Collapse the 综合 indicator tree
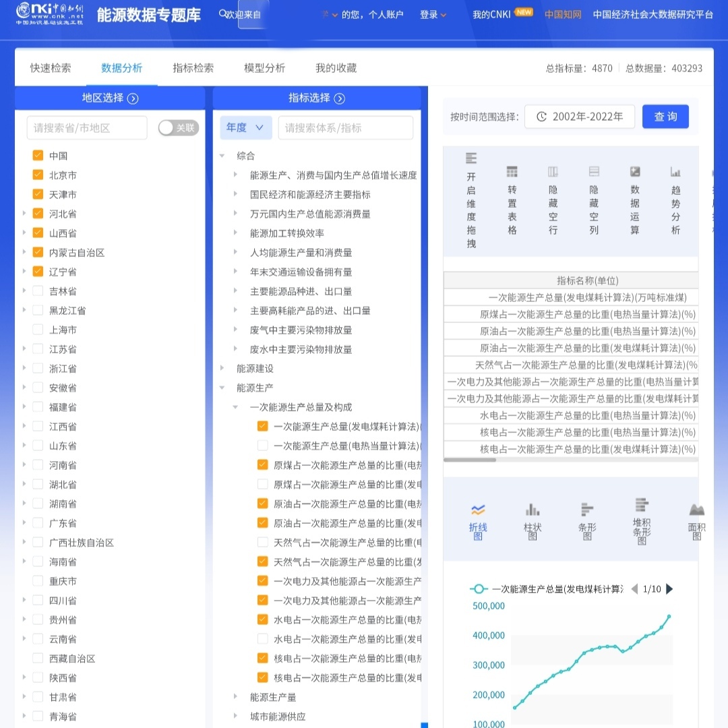 click(222, 154)
